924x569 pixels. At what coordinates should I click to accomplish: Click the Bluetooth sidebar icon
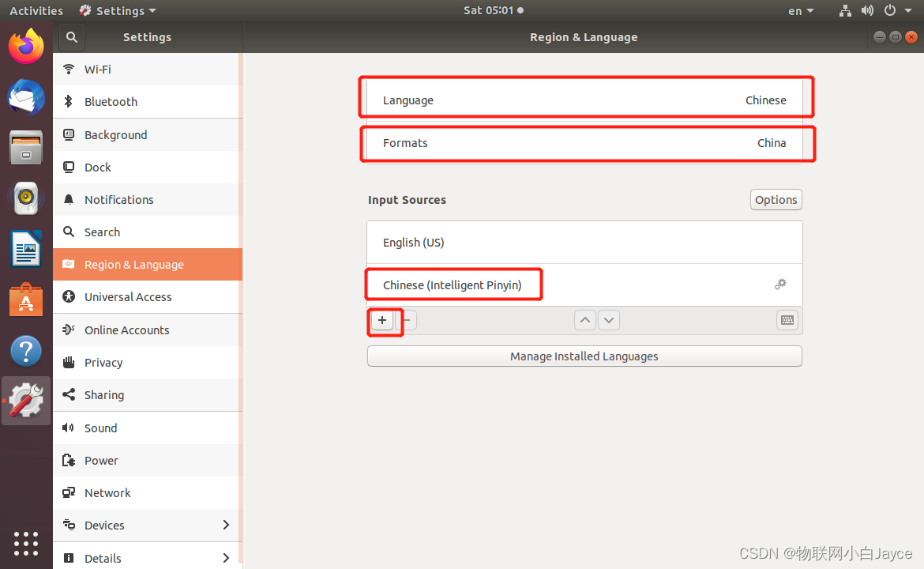click(x=68, y=101)
